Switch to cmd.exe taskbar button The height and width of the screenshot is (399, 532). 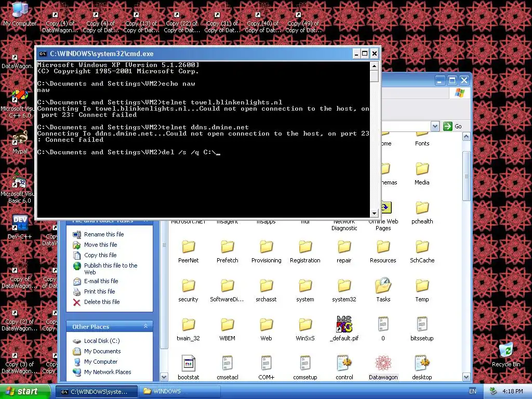[x=96, y=392]
